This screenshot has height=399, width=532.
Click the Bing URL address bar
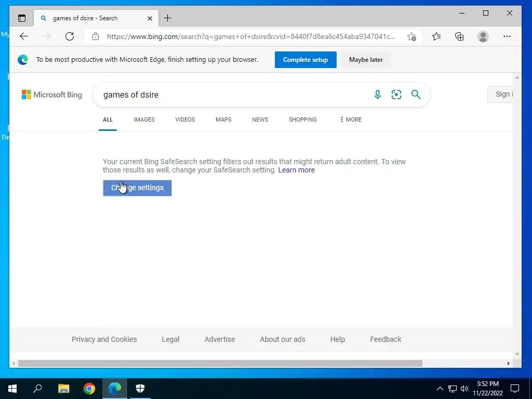coord(251,37)
